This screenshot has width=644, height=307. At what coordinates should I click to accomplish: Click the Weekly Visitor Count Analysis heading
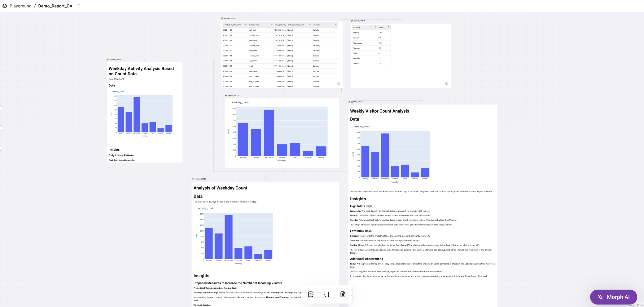(379, 111)
